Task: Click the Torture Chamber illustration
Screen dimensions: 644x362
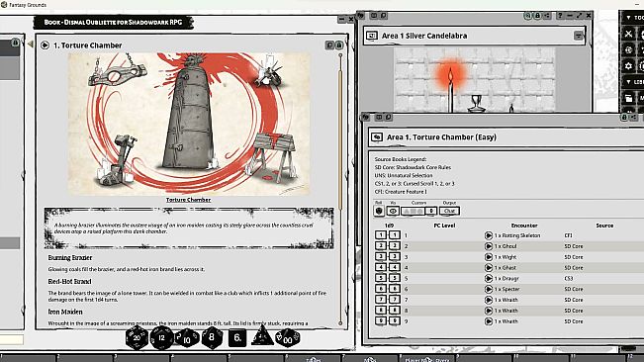Action: pos(188,123)
